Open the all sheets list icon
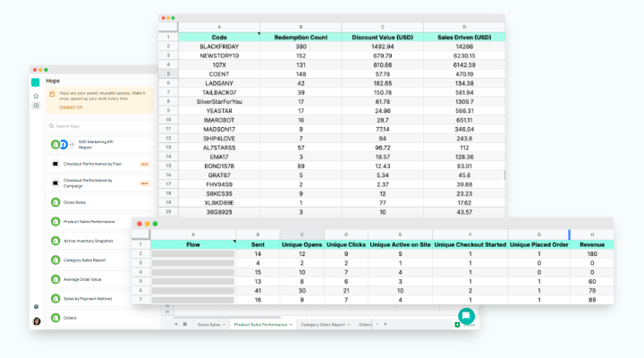644x358 pixels. coord(185,324)
